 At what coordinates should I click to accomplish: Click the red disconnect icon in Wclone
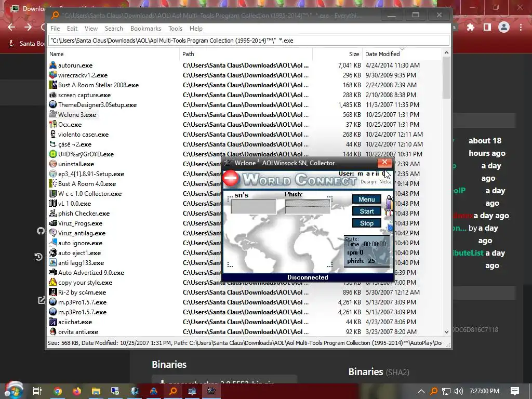pos(231,178)
